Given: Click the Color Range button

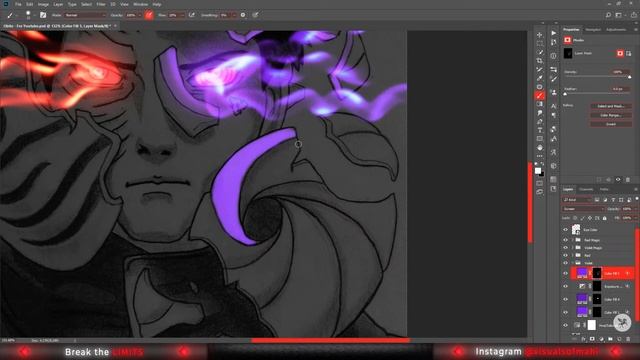Looking at the screenshot, I should [x=611, y=115].
